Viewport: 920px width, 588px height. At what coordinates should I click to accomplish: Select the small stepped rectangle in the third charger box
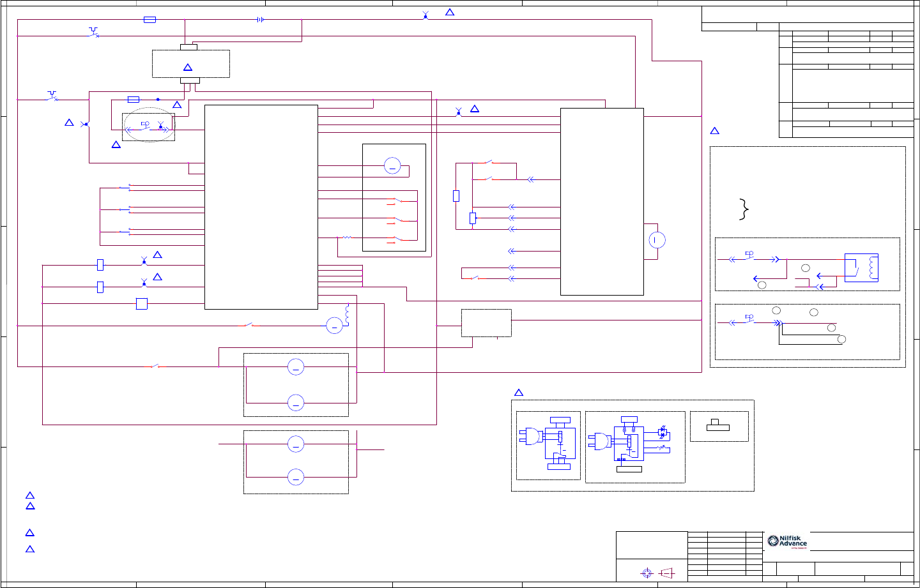click(x=718, y=426)
